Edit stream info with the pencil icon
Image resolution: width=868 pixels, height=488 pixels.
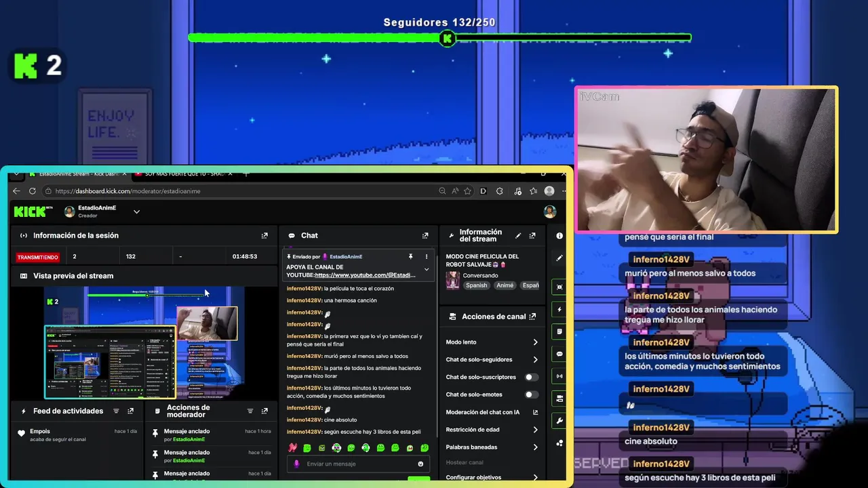[x=518, y=235]
